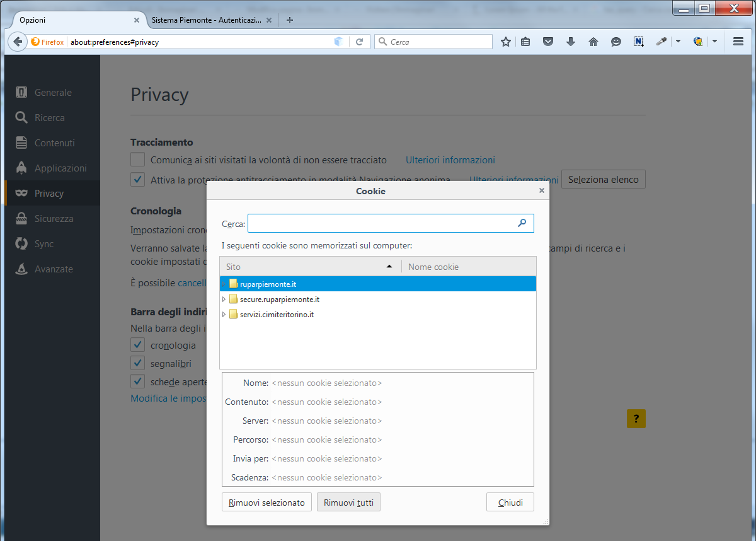This screenshot has width=756, height=541.
Task: Click the magnifier icon in cookie search
Action: (522, 223)
